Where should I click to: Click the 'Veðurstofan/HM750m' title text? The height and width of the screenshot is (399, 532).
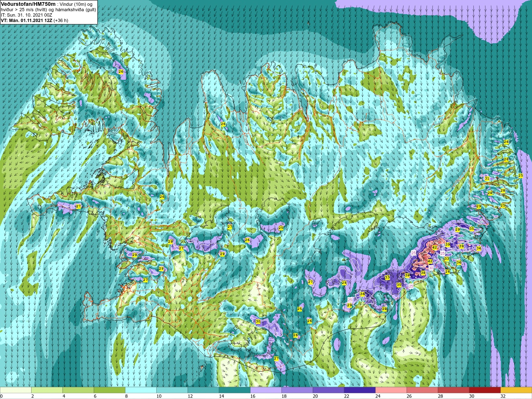[x=28, y=4]
